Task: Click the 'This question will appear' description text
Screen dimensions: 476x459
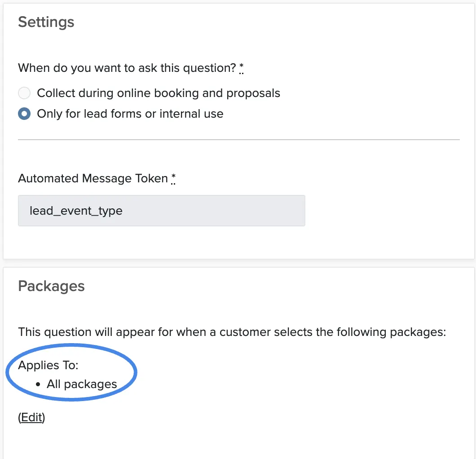Action: click(232, 332)
